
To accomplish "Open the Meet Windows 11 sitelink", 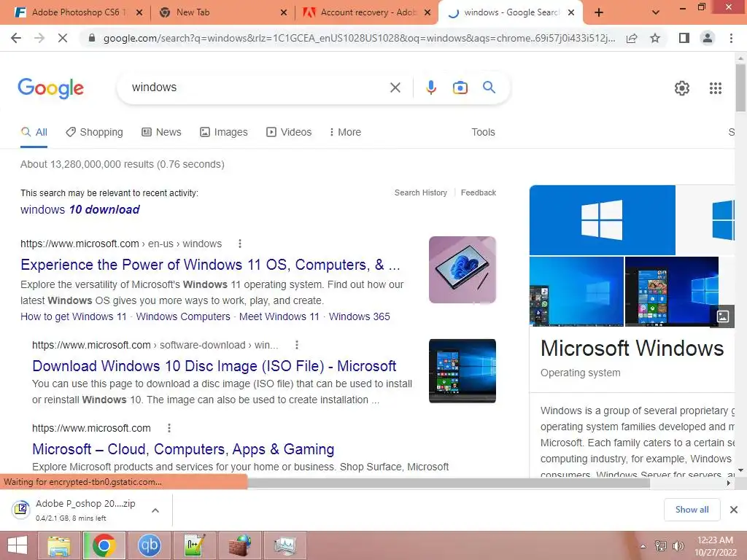I will coord(279,316).
